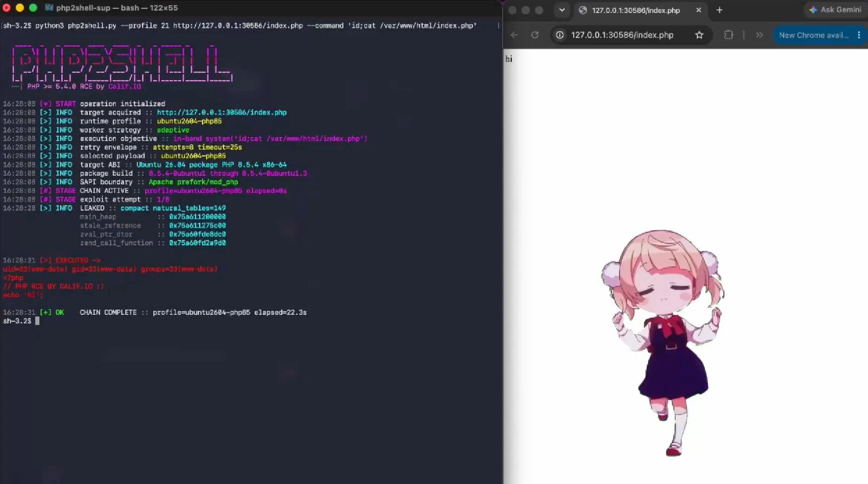The height and width of the screenshot is (484, 868).
Task: Select the 127.0.0.1:30586/index.php browser tab
Action: click(x=641, y=10)
